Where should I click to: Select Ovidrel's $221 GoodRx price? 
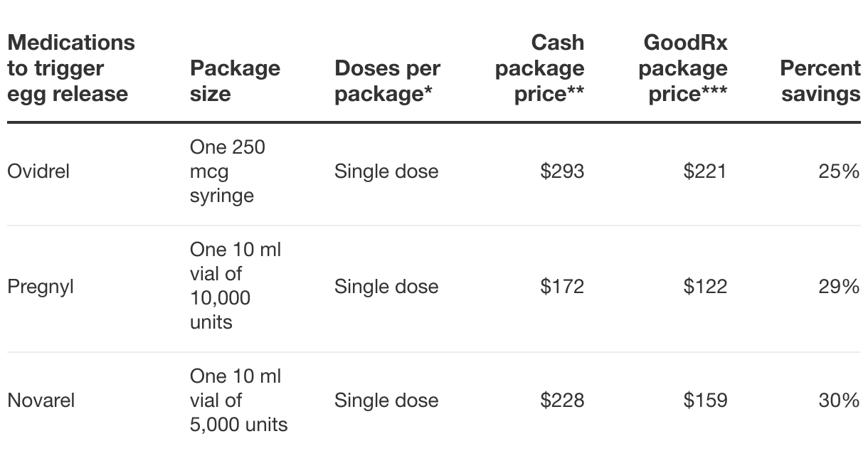click(x=705, y=171)
